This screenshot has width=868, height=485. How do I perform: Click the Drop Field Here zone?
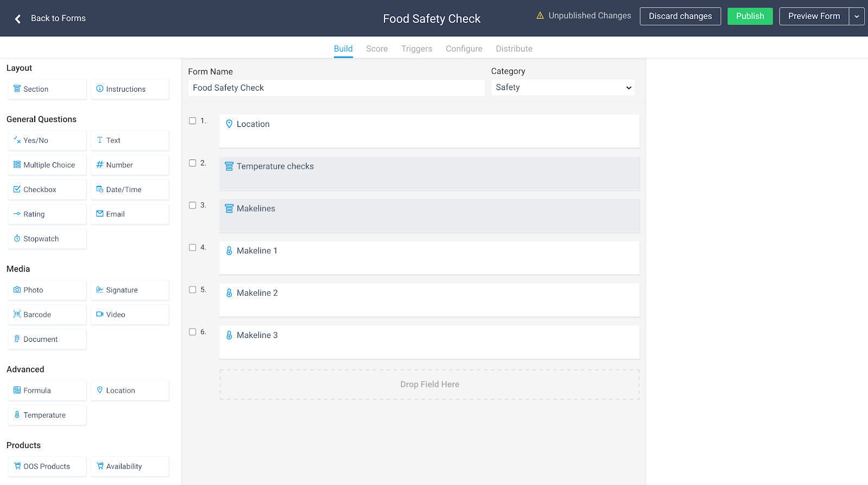(x=430, y=385)
